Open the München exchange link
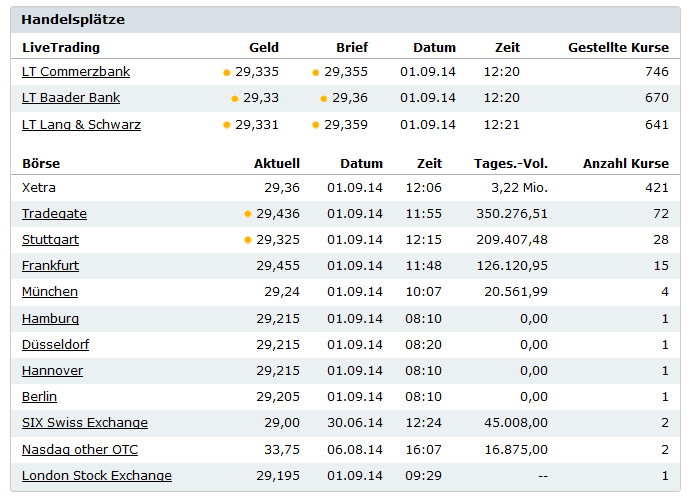 pyautogui.click(x=49, y=292)
